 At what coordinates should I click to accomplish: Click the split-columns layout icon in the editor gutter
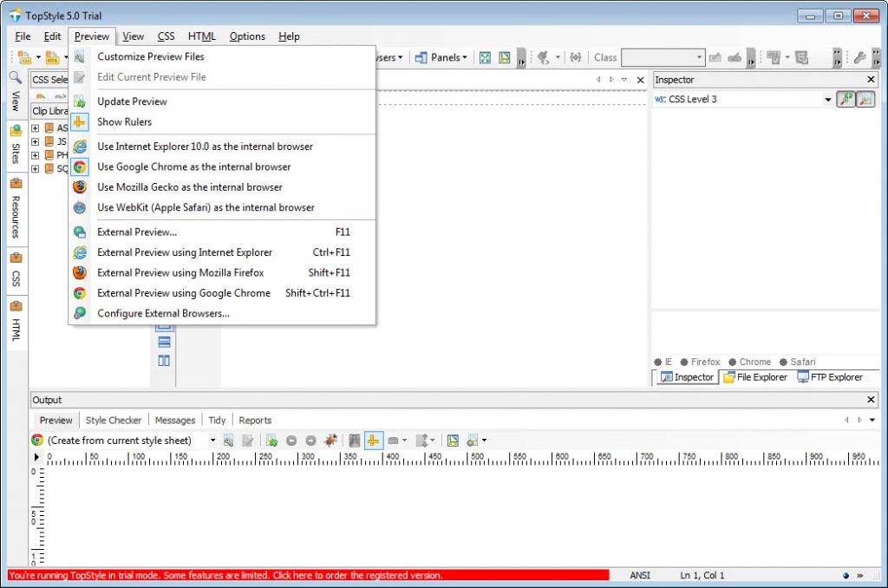[164, 361]
